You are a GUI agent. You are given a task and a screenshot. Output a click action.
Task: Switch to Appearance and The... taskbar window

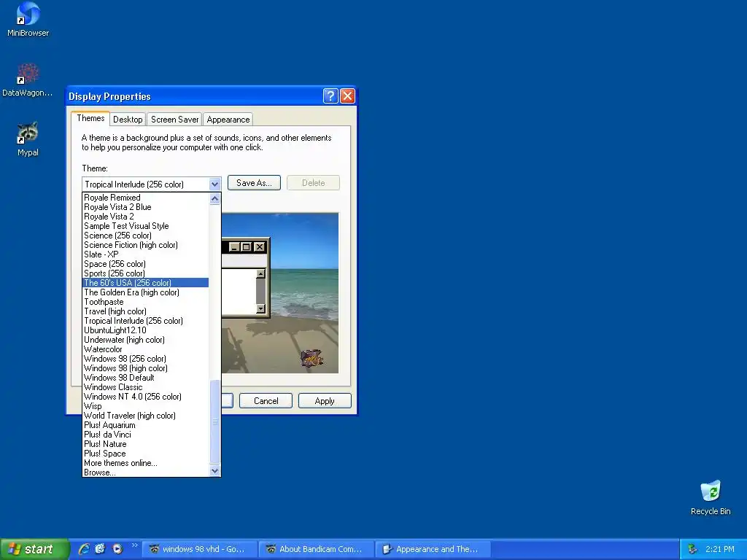433,549
